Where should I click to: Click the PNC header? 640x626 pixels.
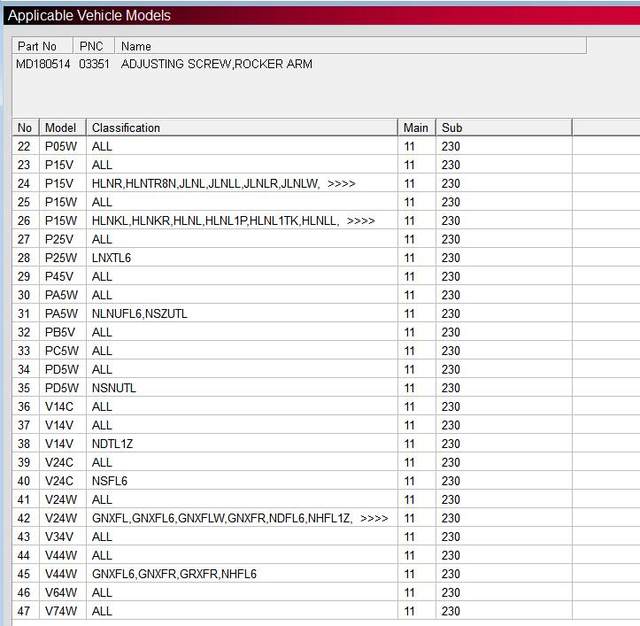tap(93, 46)
